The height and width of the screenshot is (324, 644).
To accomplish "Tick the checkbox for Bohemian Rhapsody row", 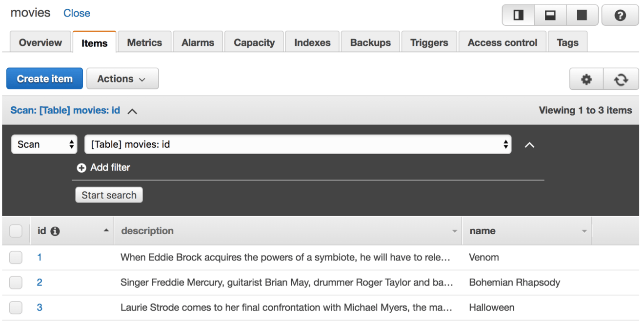I will (x=16, y=283).
